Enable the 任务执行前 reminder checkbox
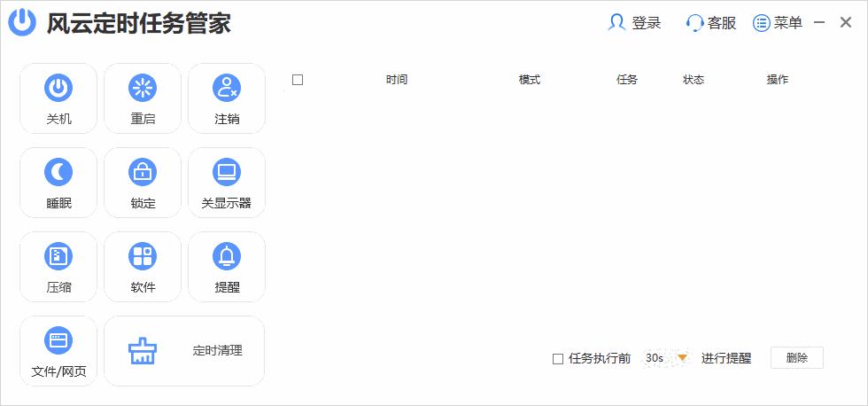 pos(558,359)
